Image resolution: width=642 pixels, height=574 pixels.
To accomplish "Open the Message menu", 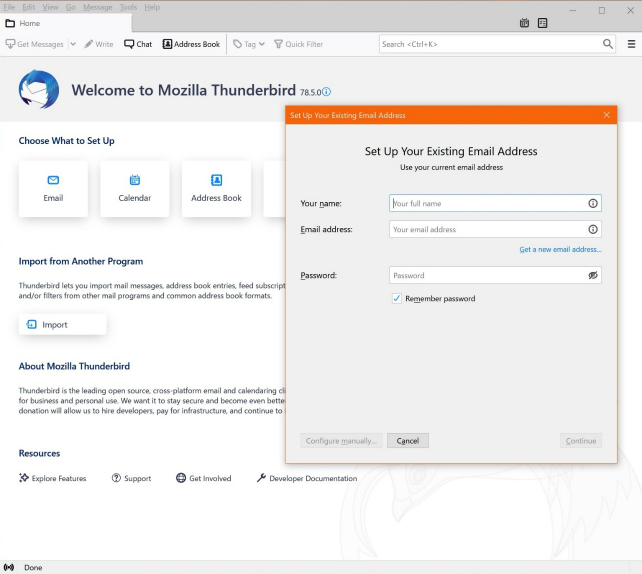I will [x=97, y=7].
